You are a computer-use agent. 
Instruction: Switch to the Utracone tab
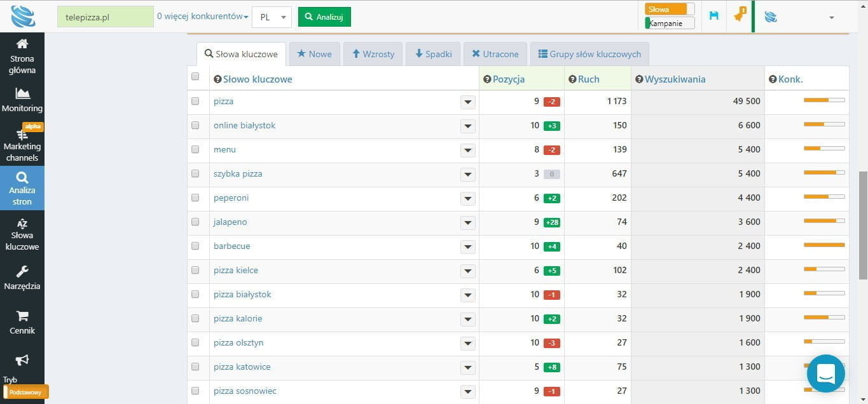(x=495, y=54)
